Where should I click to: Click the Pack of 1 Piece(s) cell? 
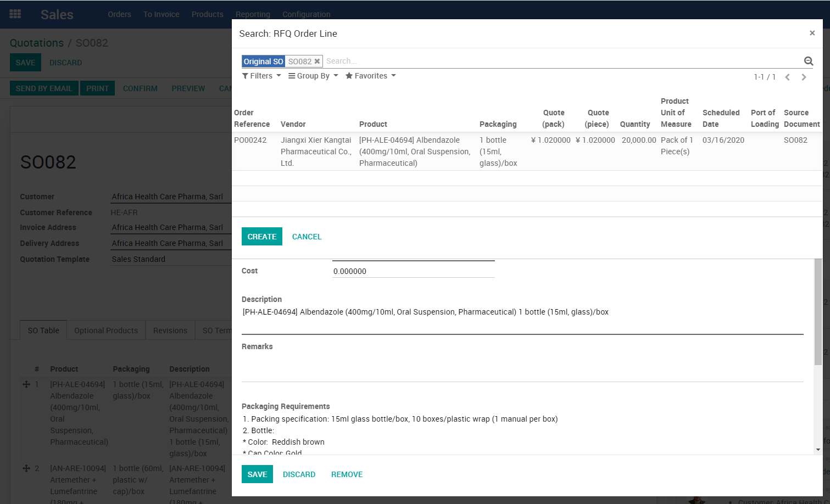[677, 145]
